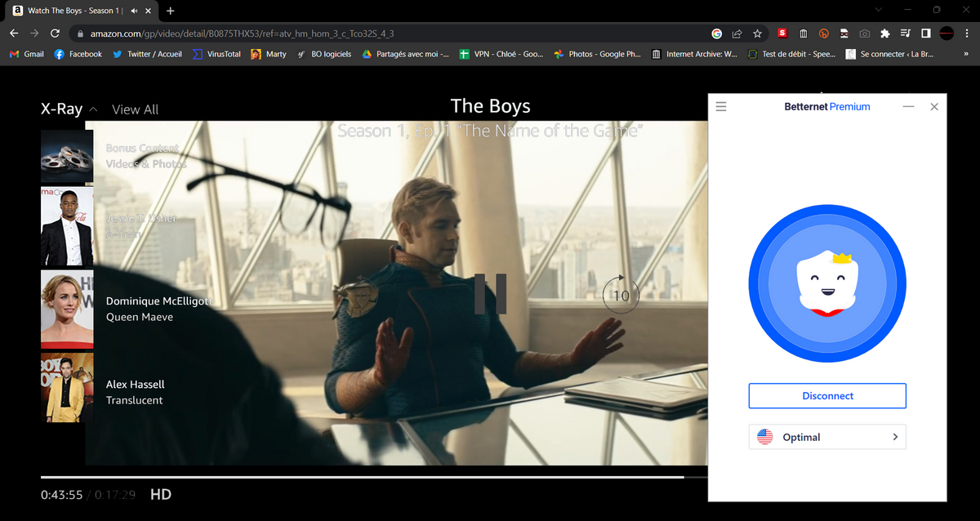Toggle the browser side panel
The height and width of the screenshot is (521, 980).
(925, 33)
